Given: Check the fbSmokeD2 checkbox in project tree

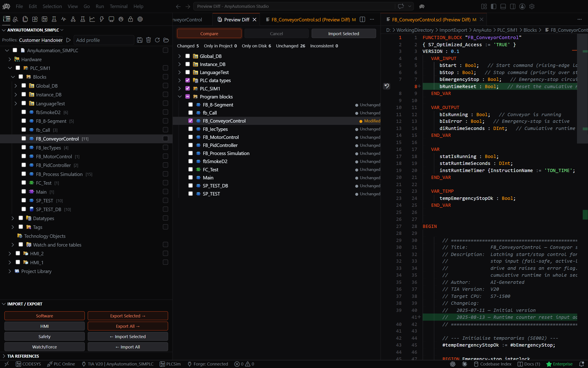Looking at the screenshot, I should (x=24, y=112).
